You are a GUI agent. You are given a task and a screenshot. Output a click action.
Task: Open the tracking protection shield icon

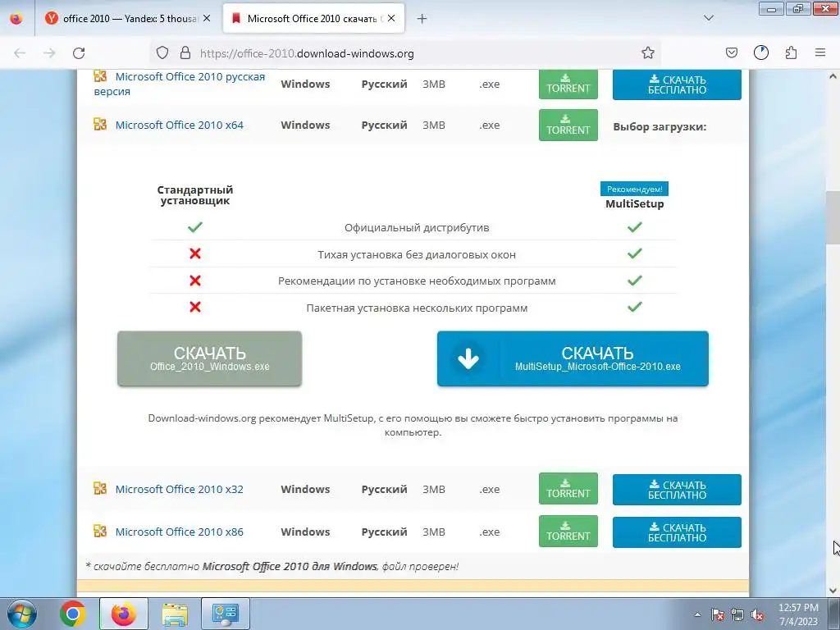tap(162, 52)
